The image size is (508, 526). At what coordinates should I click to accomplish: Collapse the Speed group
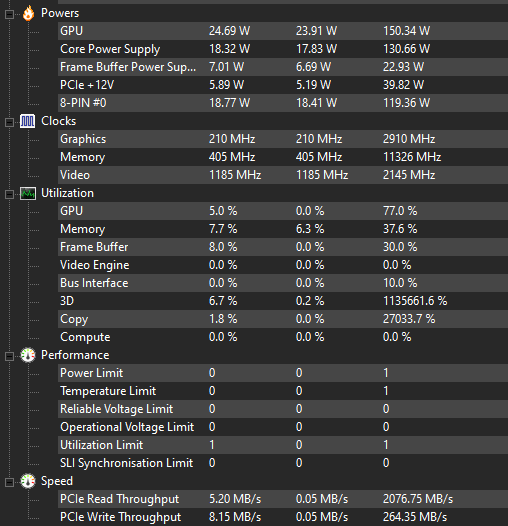[x=9, y=482]
